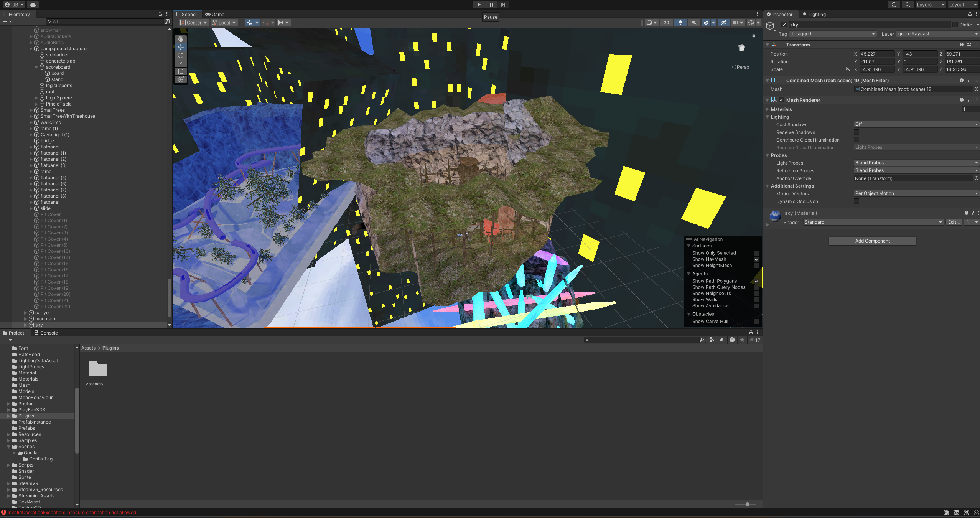The width and height of the screenshot is (980, 518).
Task: Enable the Receive Shadows checkbox
Action: 856,132
